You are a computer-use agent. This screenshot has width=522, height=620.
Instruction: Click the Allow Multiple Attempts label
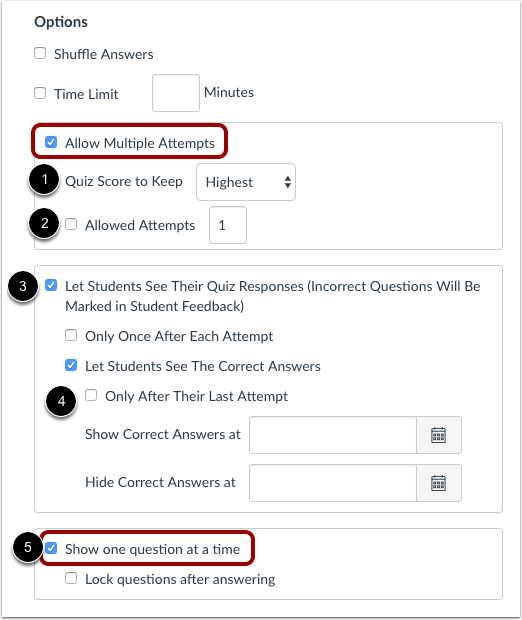click(x=140, y=143)
